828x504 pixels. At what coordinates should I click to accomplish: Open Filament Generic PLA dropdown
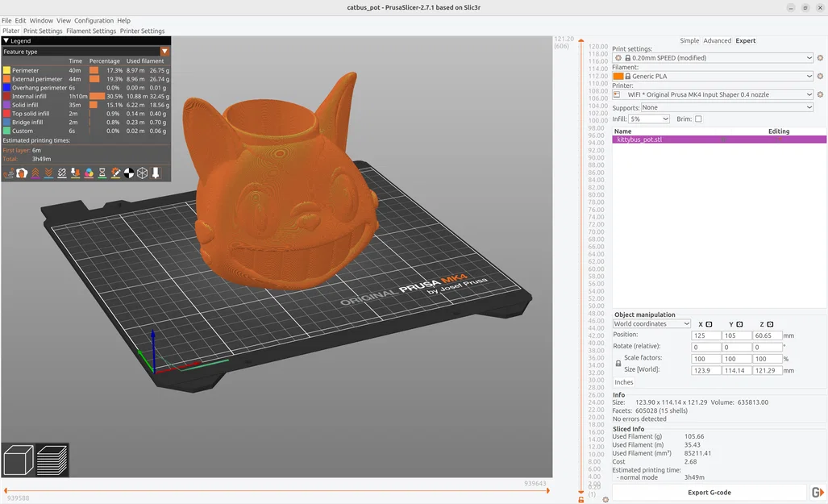tap(713, 76)
